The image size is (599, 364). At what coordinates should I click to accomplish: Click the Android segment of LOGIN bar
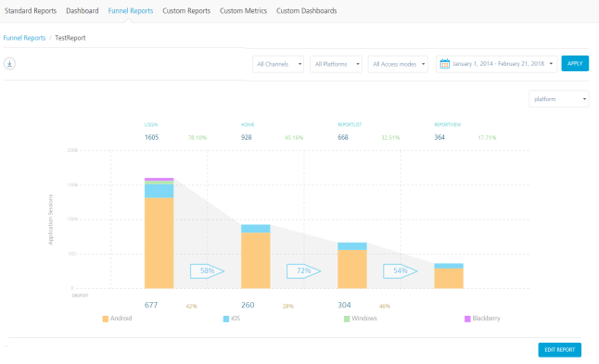(x=159, y=243)
